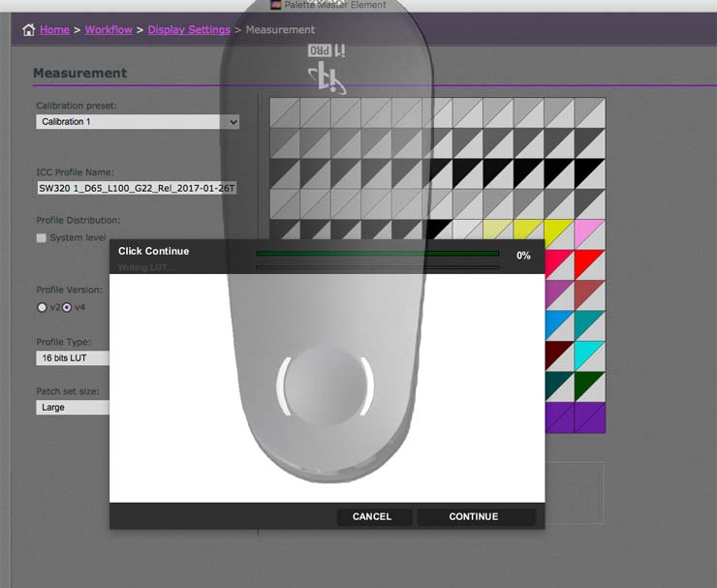Open the Calibration preset dropdown
Screen dimensions: 717x588
point(138,122)
